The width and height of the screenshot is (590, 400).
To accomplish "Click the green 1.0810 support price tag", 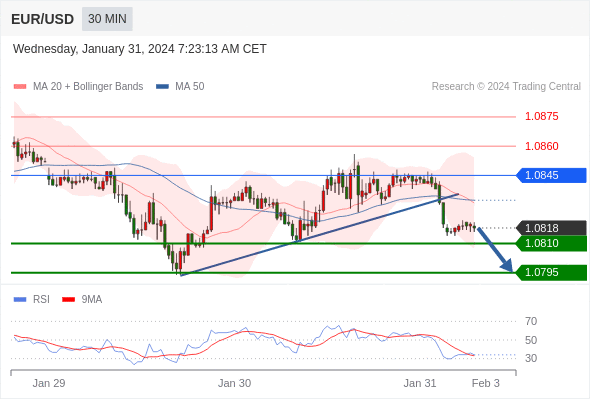I will 551,243.
